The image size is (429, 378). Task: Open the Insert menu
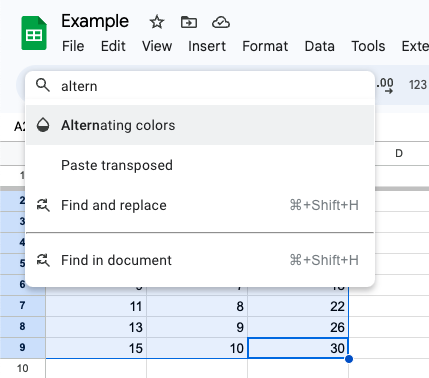[x=207, y=46]
